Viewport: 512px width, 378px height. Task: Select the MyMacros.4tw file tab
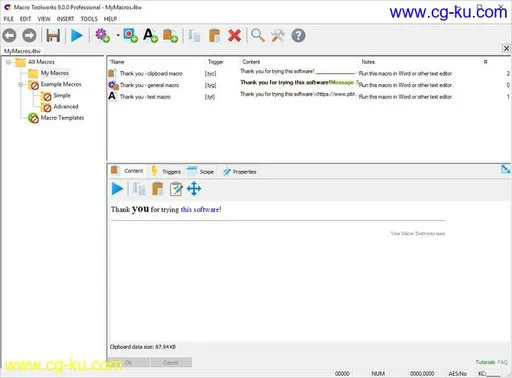tap(22, 51)
